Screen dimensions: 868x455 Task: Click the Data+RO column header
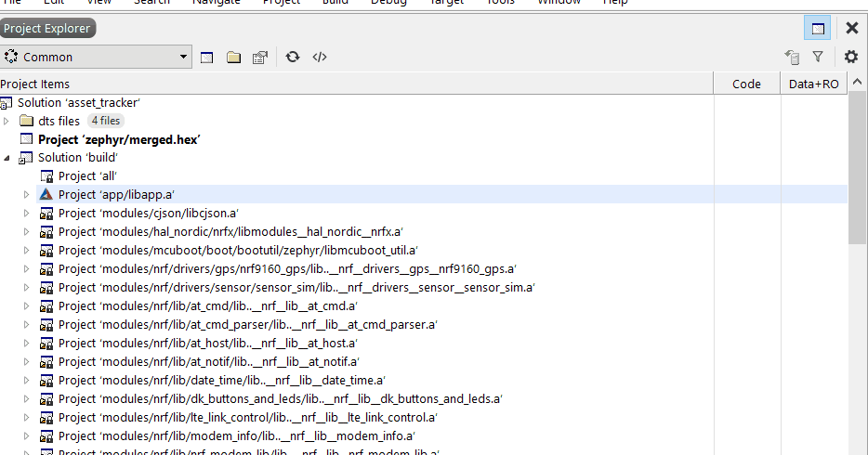coord(813,84)
